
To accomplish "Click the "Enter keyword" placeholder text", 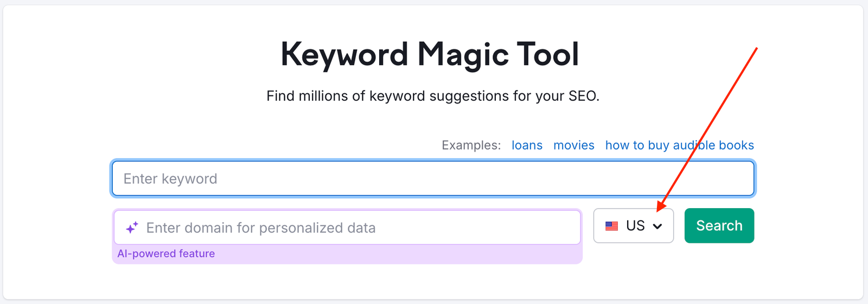I will tap(170, 179).
